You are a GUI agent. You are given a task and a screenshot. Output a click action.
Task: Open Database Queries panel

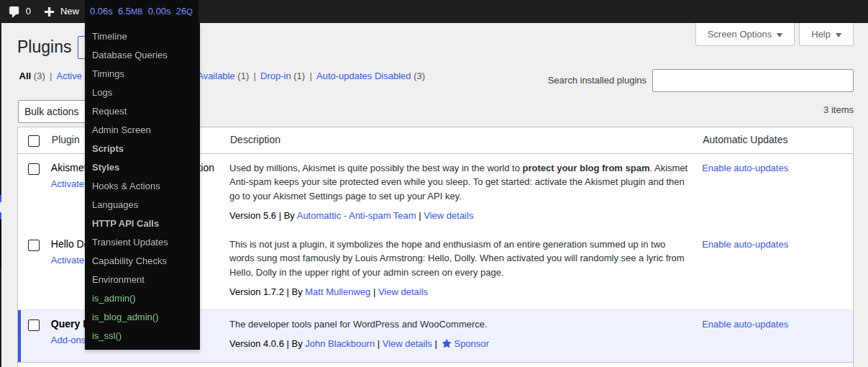point(142,55)
